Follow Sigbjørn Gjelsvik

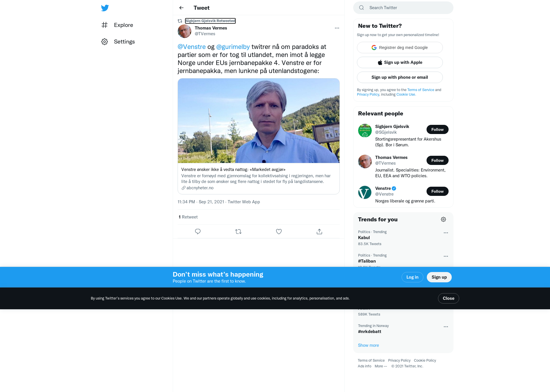click(437, 129)
